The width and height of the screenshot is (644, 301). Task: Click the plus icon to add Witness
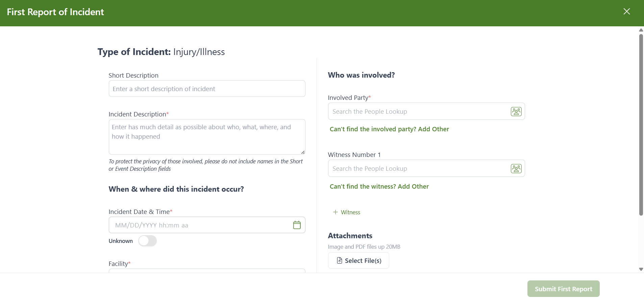click(x=335, y=212)
